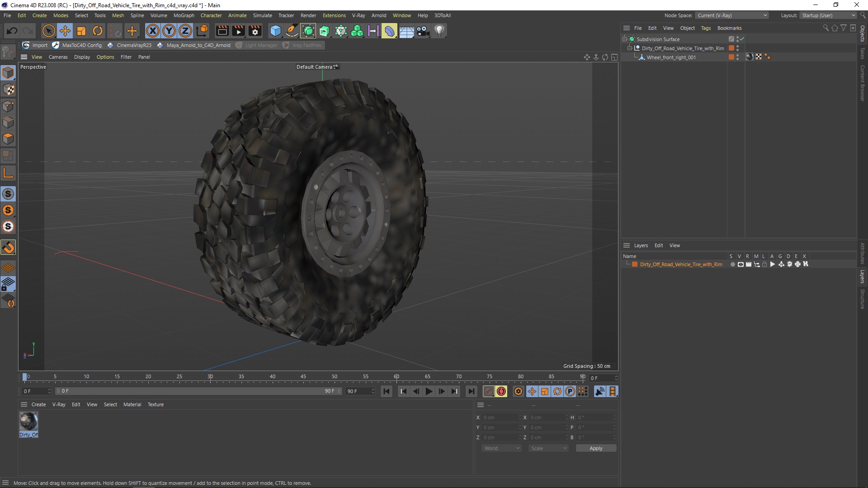Collapse the Subdivision Surface tree node
Image resolution: width=868 pixels, height=488 pixels.
624,39
